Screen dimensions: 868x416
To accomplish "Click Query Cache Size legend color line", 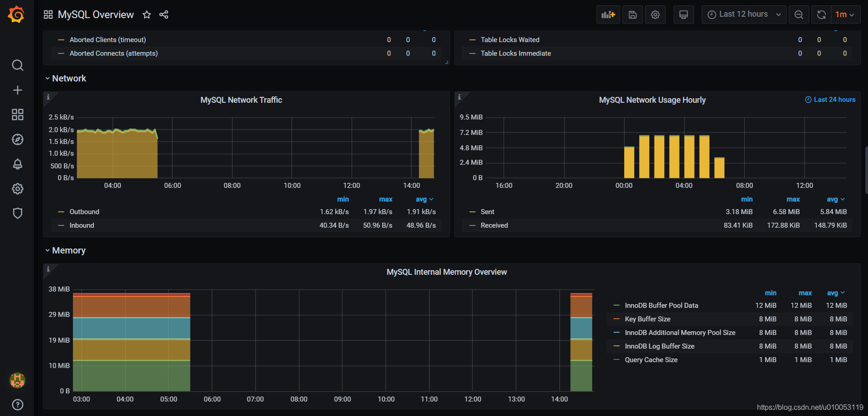I will pos(616,360).
